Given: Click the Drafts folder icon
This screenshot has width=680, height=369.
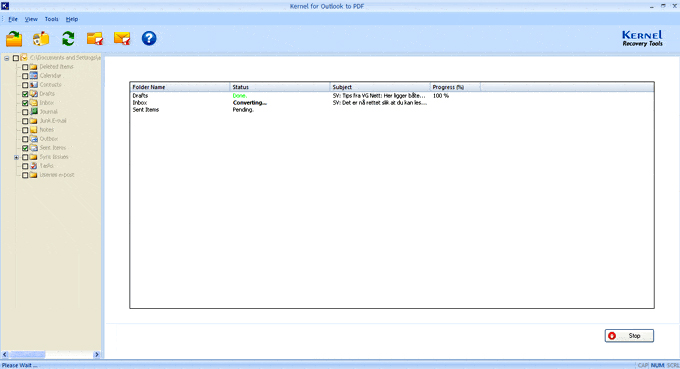Looking at the screenshot, I should point(33,94).
